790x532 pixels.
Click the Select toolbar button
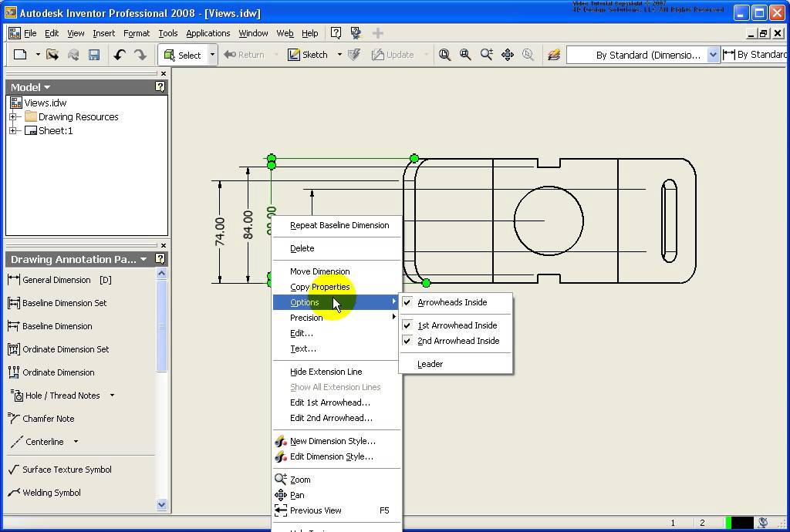184,55
